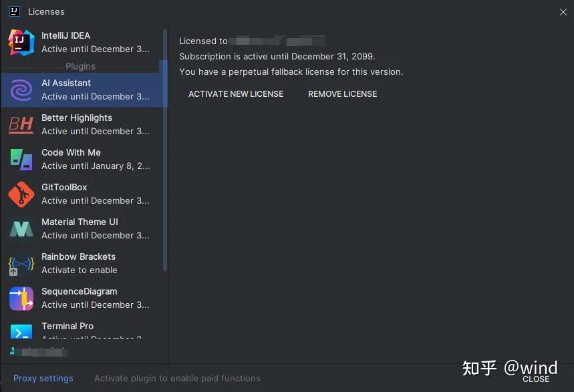Open the Material Theme UI license details
This screenshot has height=392, width=574.
(95, 228)
